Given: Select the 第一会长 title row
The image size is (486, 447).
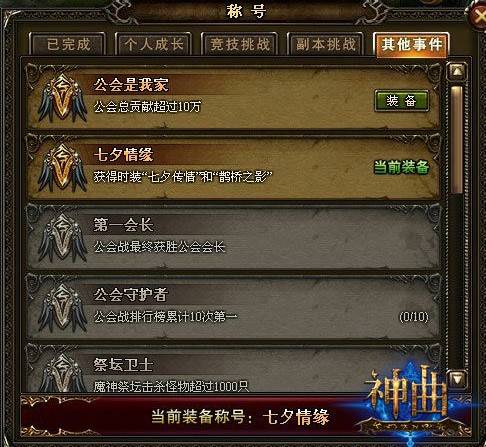Looking at the screenshot, I should coord(233,238).
